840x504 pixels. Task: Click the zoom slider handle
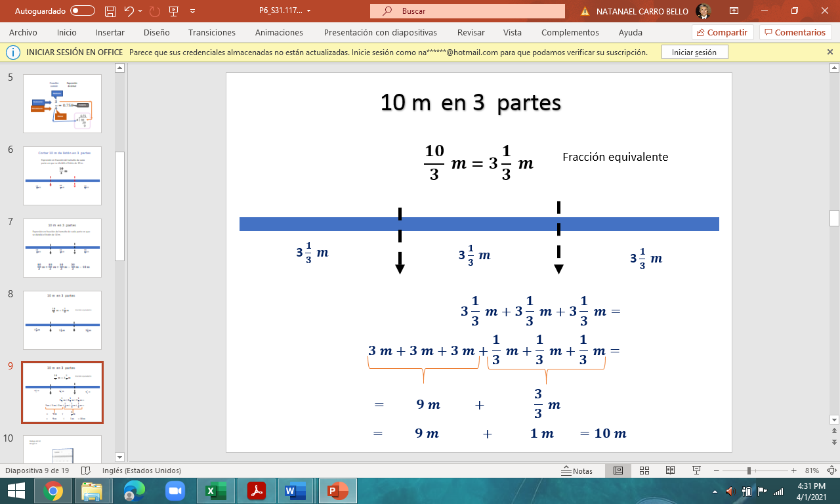click(749, 471)
